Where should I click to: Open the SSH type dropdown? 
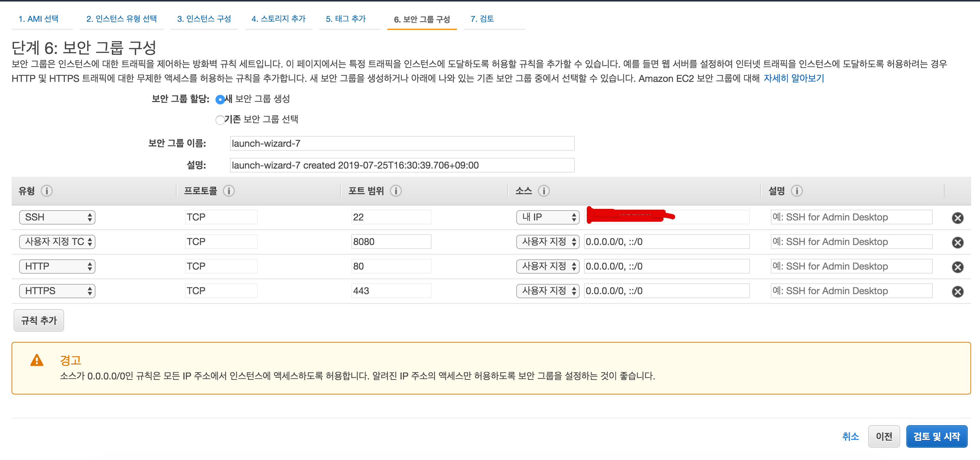(x=57, y=217)
